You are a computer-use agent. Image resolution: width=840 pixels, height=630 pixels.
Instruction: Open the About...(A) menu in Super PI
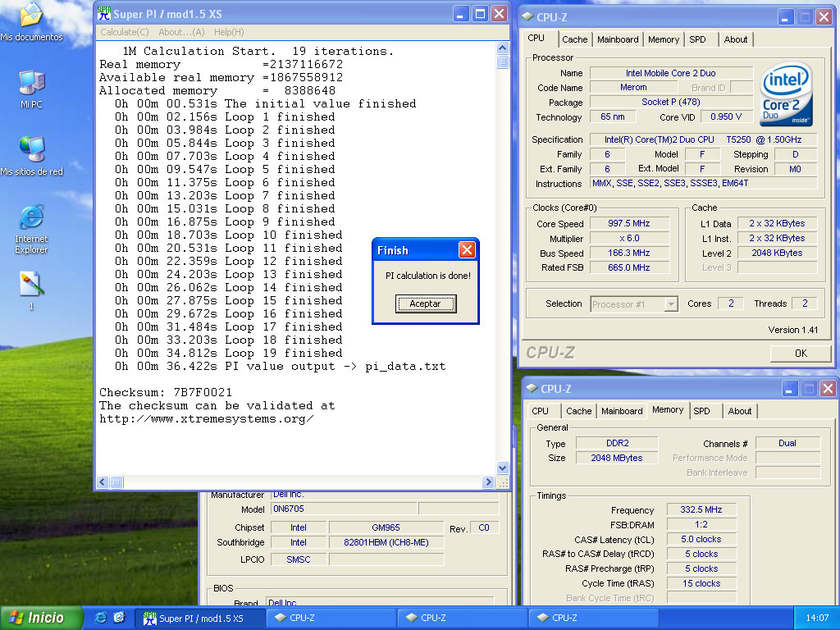pyautogui.click(x=181, y=32)
